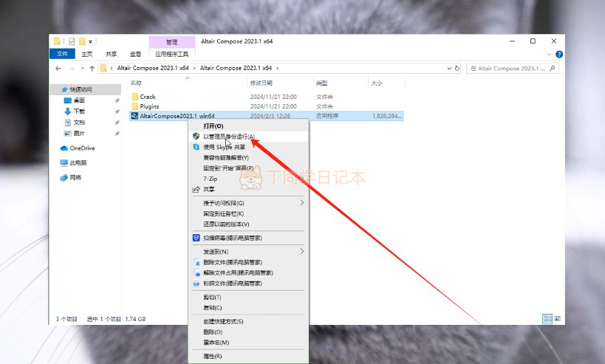Open 文档 in the navigation pane
This screenshot has height=364, width=605.
[79, 123]
